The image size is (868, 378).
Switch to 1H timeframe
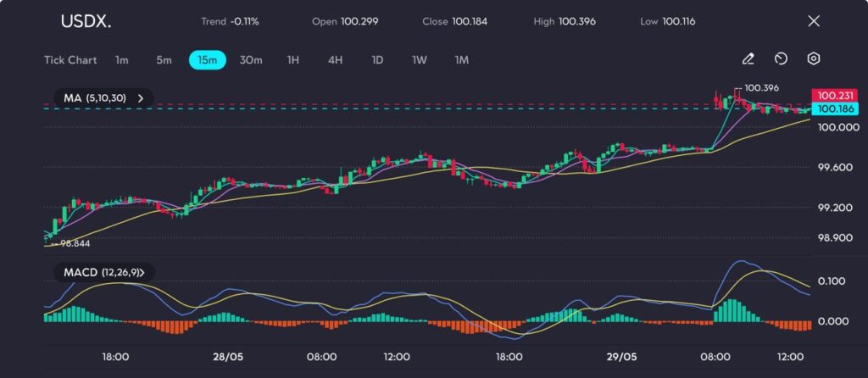(x=293, y=60)
